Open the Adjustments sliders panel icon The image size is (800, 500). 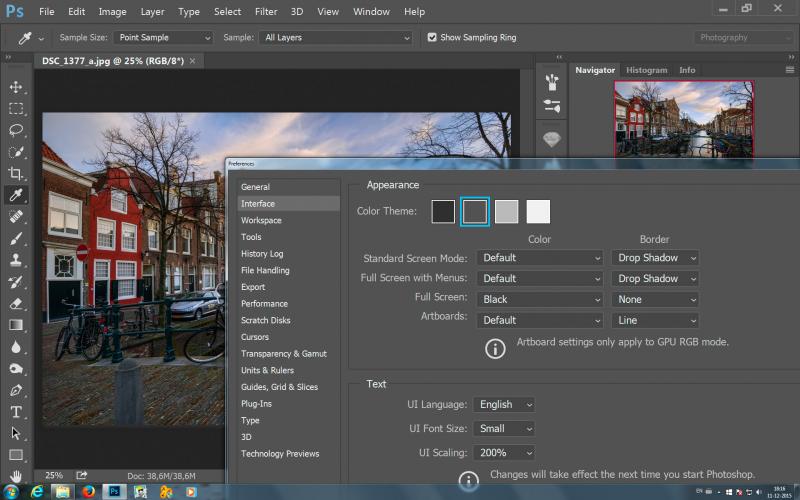point(552,106)
